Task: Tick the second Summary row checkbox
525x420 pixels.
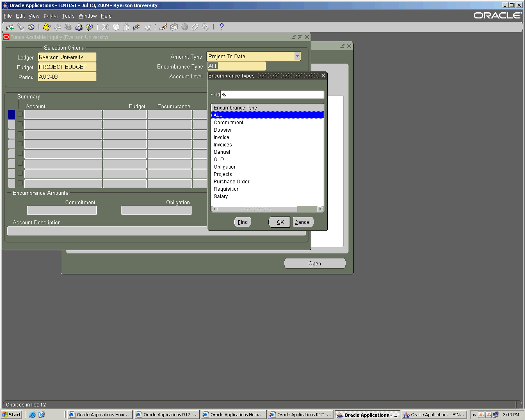Action: pyautogui.click(x=20, y=124)
